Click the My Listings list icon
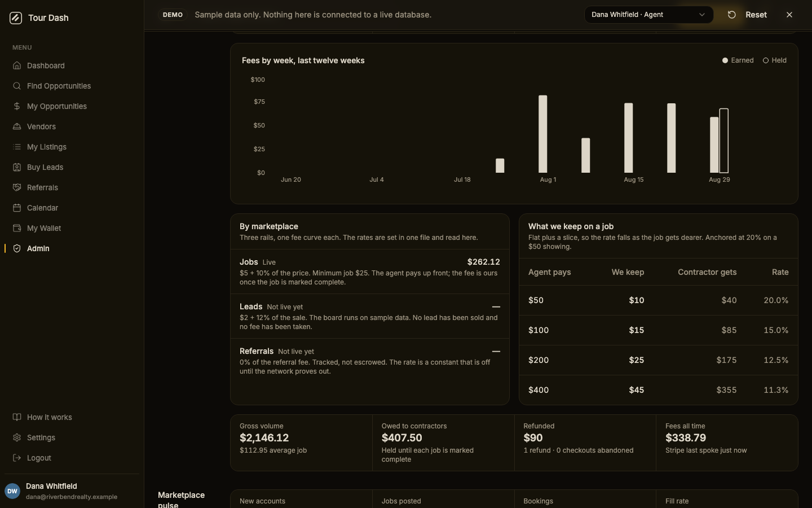The width and height of the screenshot is (812, 508). point(17,147)
